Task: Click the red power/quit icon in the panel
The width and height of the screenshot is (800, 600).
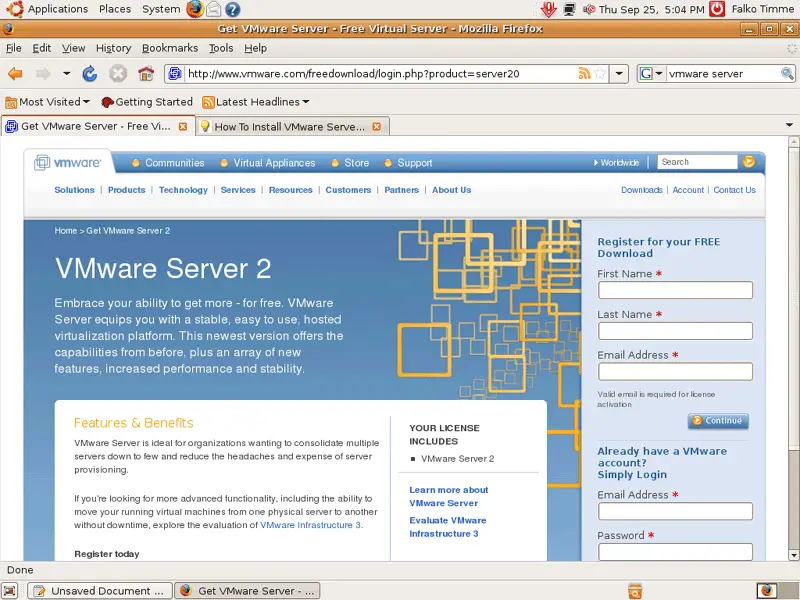Action: [717, 9]
